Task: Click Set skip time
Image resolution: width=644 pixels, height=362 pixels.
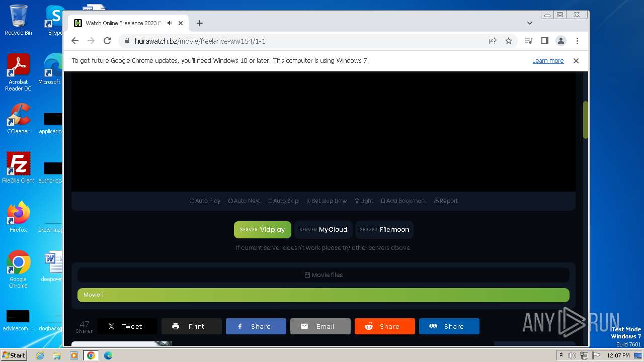Action: [x=327, y=201]
